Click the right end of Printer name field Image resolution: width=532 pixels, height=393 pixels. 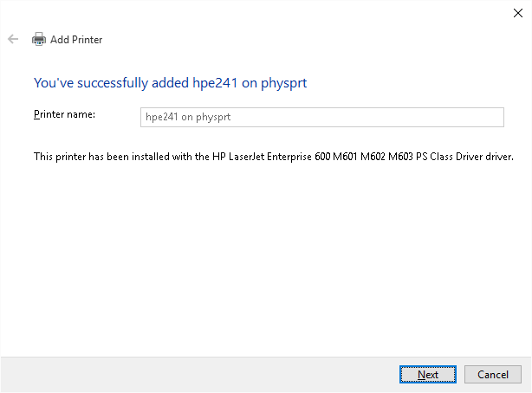coord(494,117)
